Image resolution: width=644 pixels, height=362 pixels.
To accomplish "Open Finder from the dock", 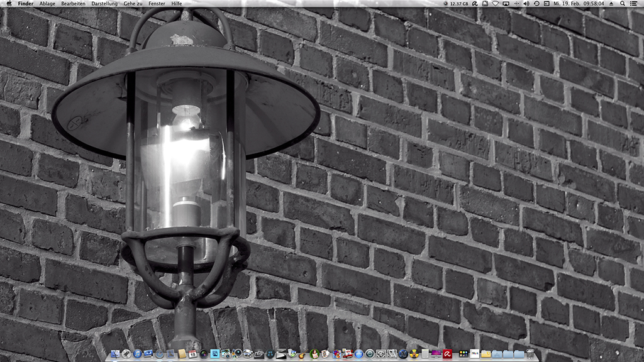I will (115, 354).
